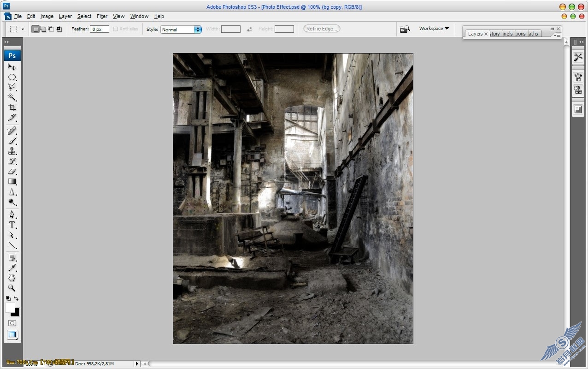Click the Feather input field

click(x=100, y=29)
